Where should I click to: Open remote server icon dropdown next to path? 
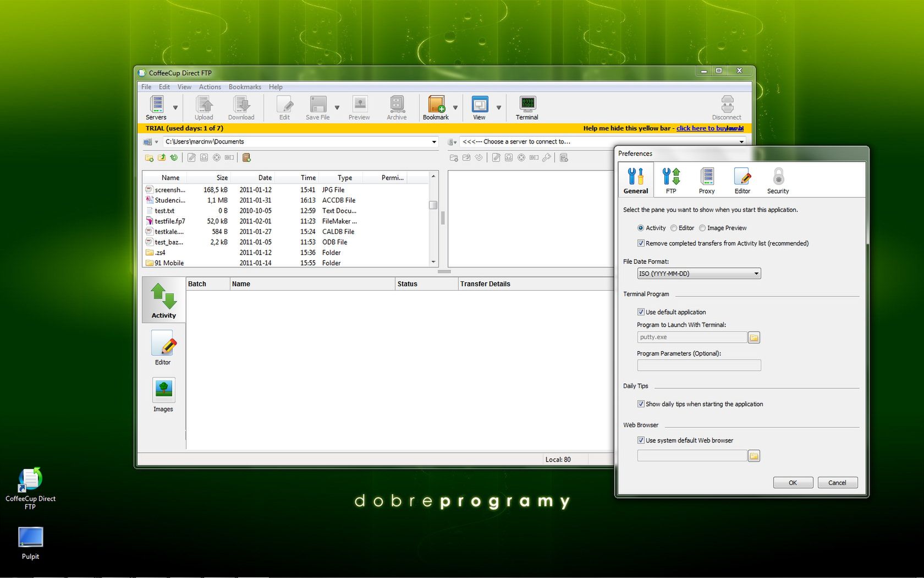point(453,142)
